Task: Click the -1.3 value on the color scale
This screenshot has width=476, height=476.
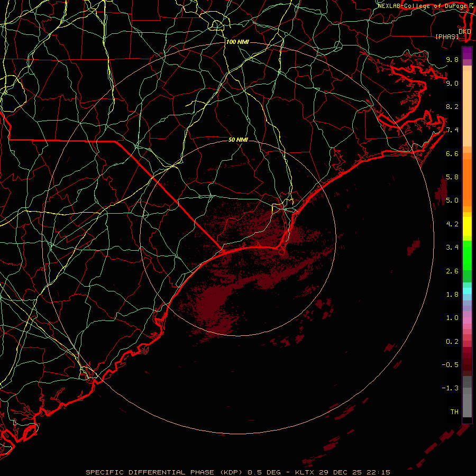Action: (x=451, y=388)
